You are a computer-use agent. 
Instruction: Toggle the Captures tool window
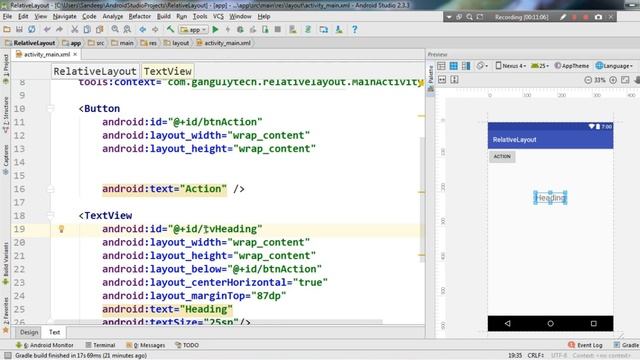6,160
